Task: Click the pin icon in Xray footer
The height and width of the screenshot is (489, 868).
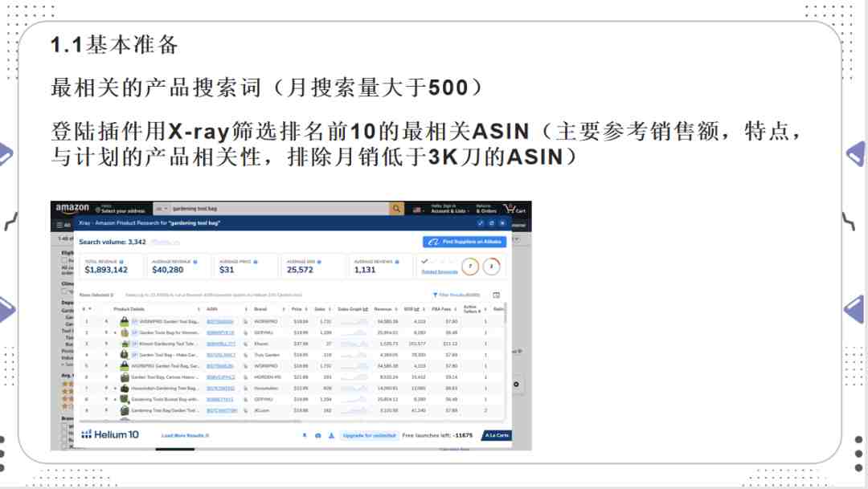Action: pyautogui.click(x=305, y=435)
